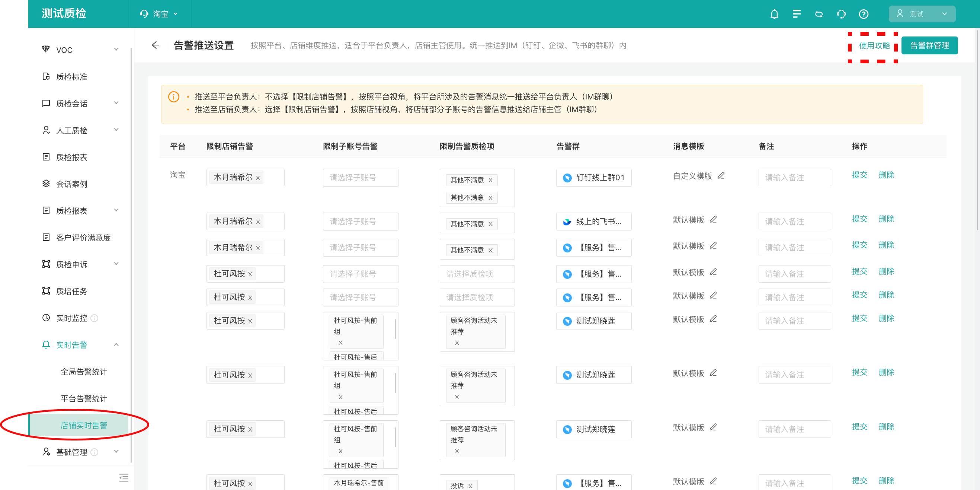Click 删除 in the 线上的飞书 row
The width and height of the screenshot is (980, 490).
pyautogui.click(x=886, y=219)
